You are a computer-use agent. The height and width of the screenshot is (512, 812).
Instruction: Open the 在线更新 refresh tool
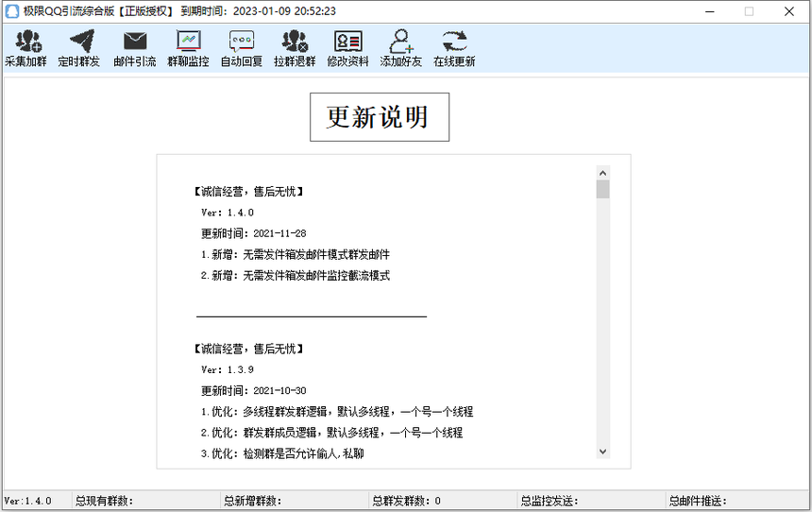point(454,49)
